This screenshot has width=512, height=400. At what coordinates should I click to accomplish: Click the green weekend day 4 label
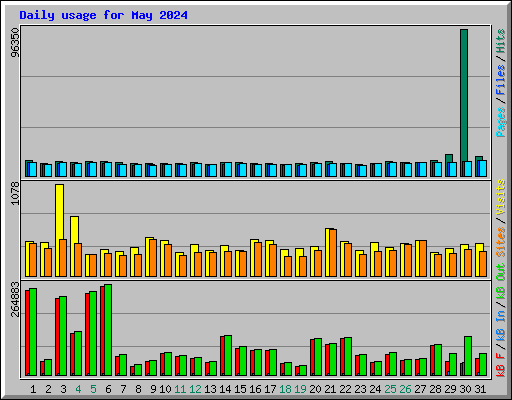[78, 389]
